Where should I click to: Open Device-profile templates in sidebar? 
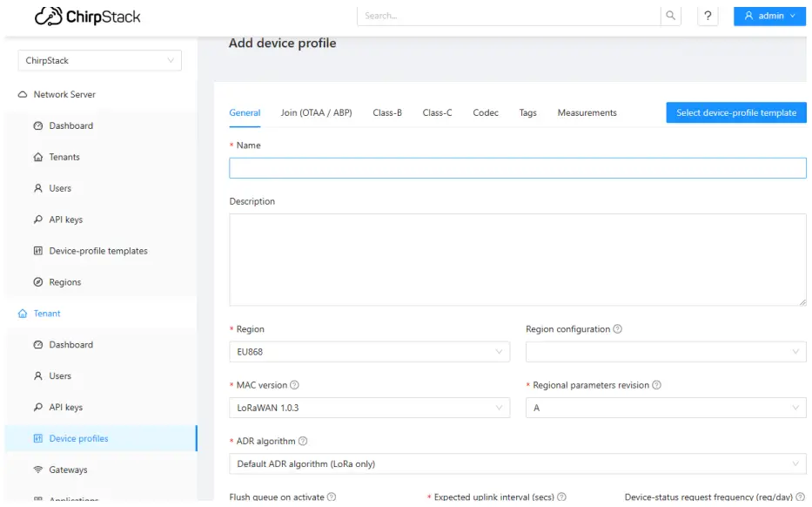[x=97, y=251]
